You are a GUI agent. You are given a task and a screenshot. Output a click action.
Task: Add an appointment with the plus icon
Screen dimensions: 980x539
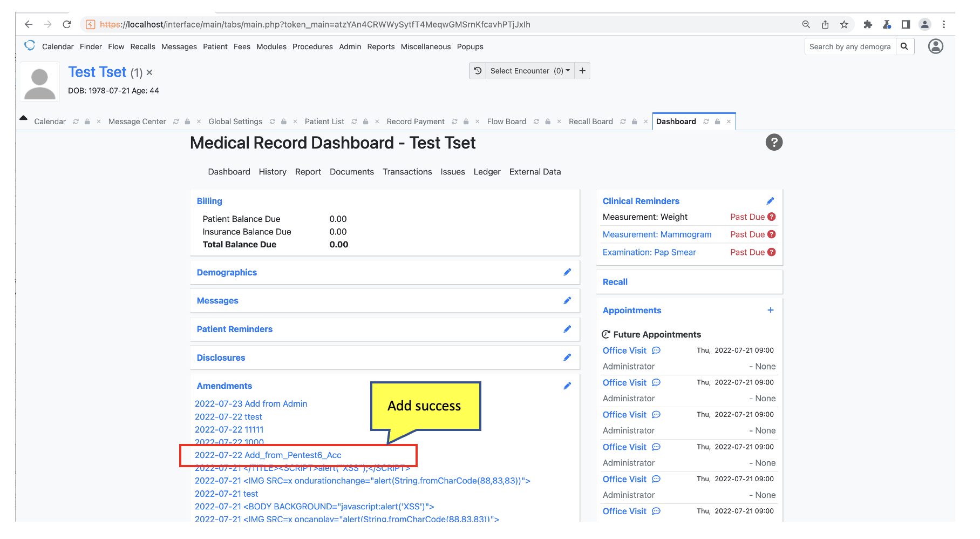(771, 310)
